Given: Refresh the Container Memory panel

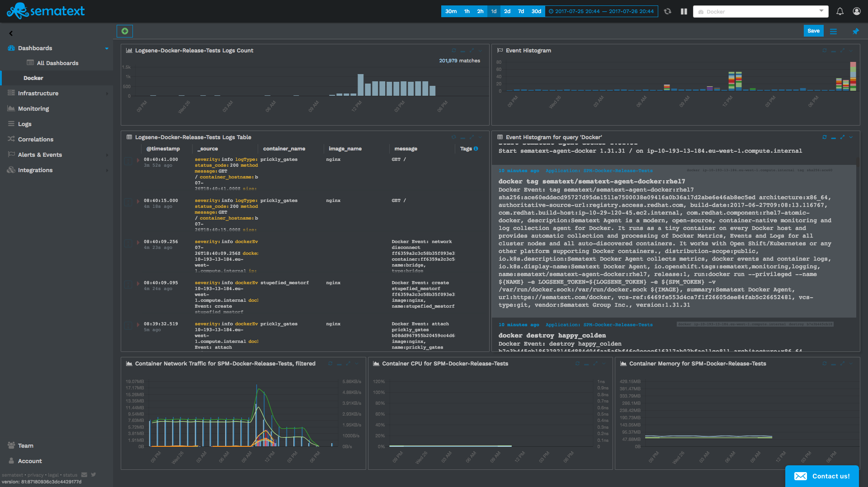Looking at the screenshot, I should (x=824, y=363).
